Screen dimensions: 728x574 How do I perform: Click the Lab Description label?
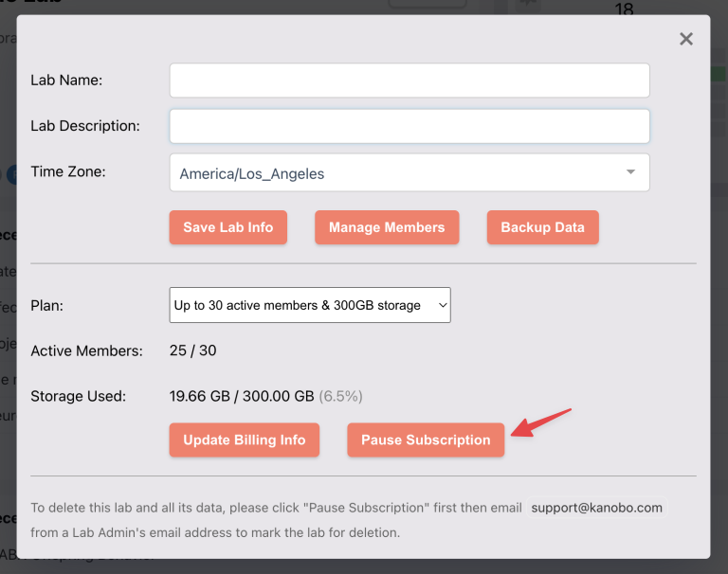[x=85, y=126]
